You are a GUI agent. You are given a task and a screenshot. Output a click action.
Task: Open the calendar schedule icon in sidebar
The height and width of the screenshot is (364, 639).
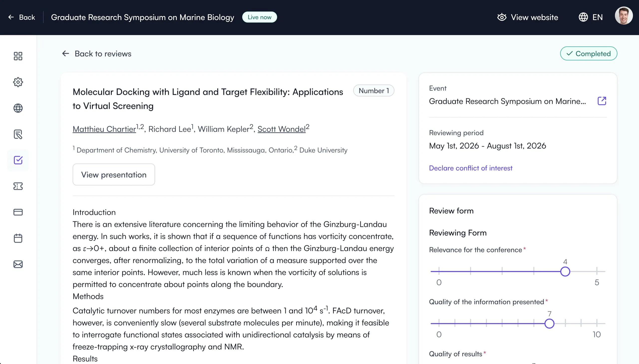coord(18,238)
